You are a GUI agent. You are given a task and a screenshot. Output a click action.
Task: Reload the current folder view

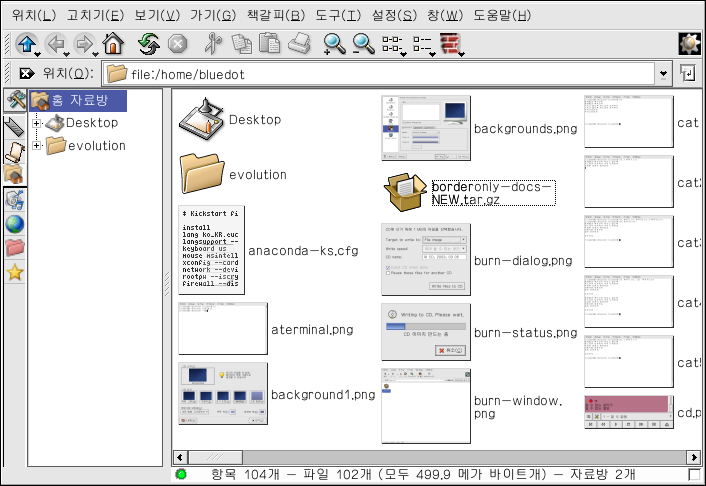(149, 43)
